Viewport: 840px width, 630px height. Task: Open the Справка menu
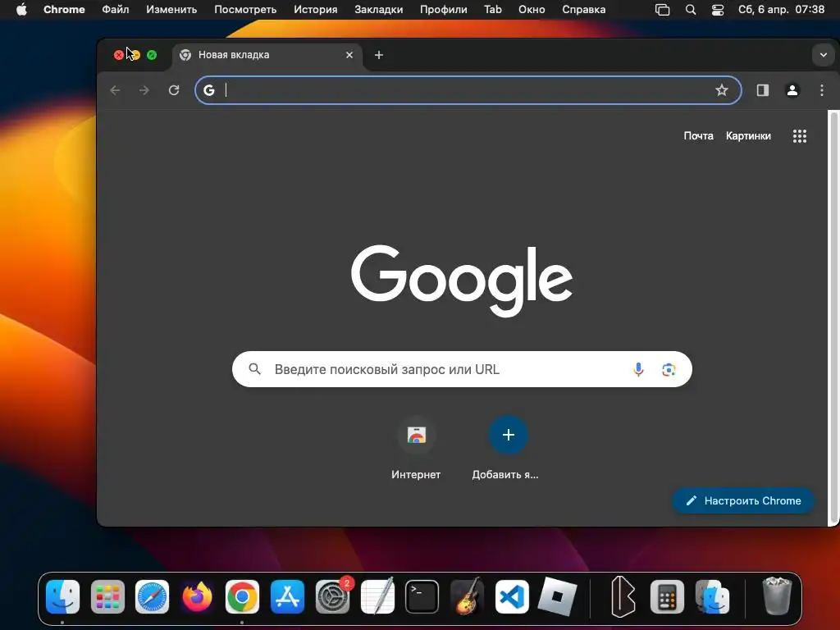pos(583,10)
